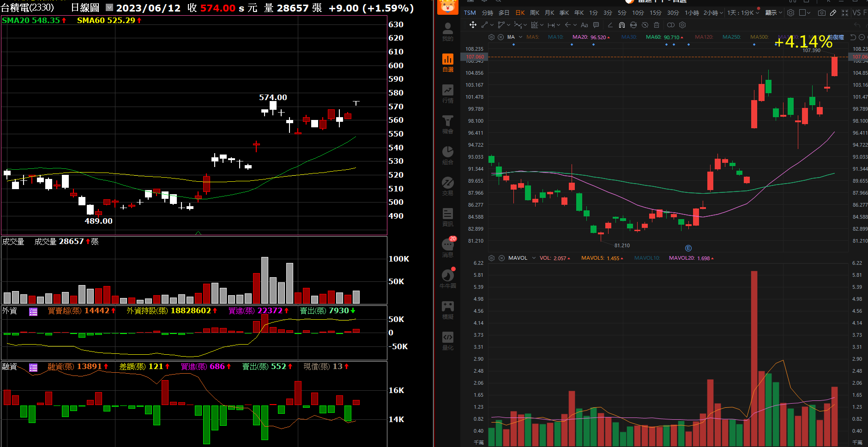Open drawing toolbar settings gear
Image resolution: width=868 pixels, height=447 pixels.
682,25
